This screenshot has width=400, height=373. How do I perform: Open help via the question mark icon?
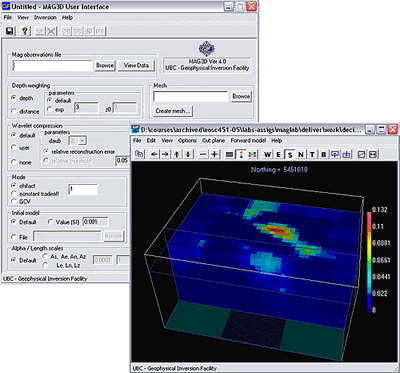[x=24, y=31]
